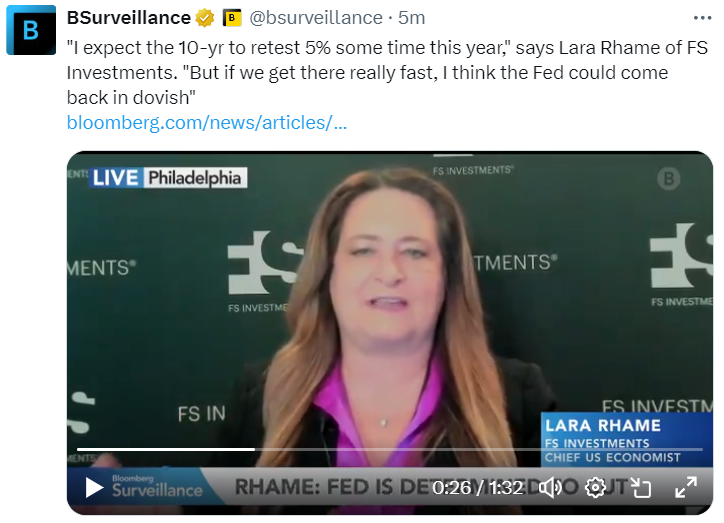
Task: Mute the video using the speaker icon
Action: click(x=550, y=487)
